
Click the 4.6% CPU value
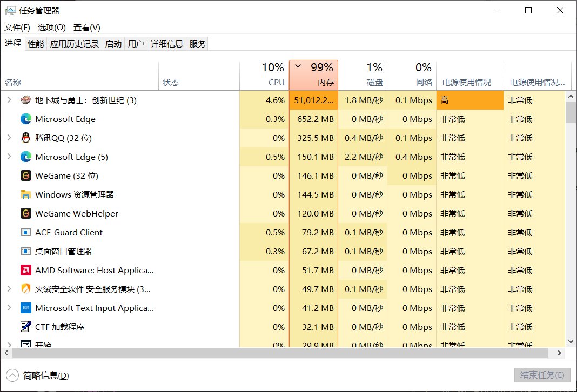coord(275,100)
